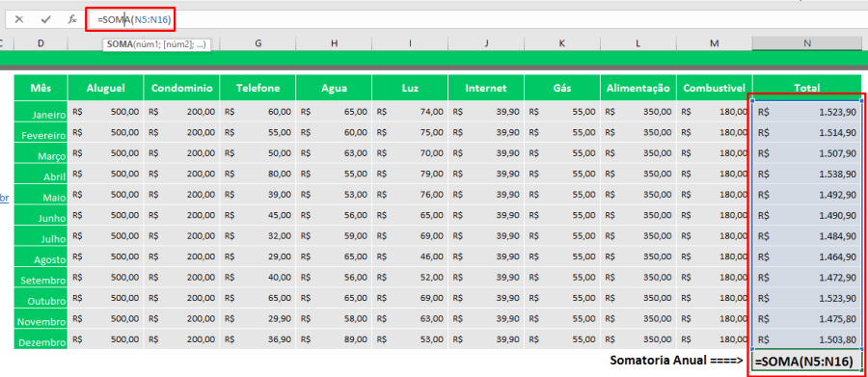Select the Novembro month cell
The height and width of the screenshot is (377, 868).
click(41, 318)
